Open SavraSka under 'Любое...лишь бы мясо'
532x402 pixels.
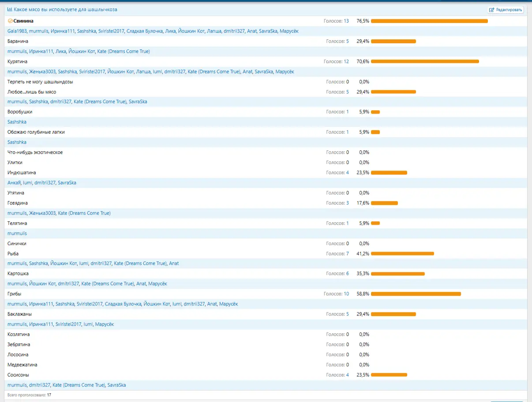138,101
